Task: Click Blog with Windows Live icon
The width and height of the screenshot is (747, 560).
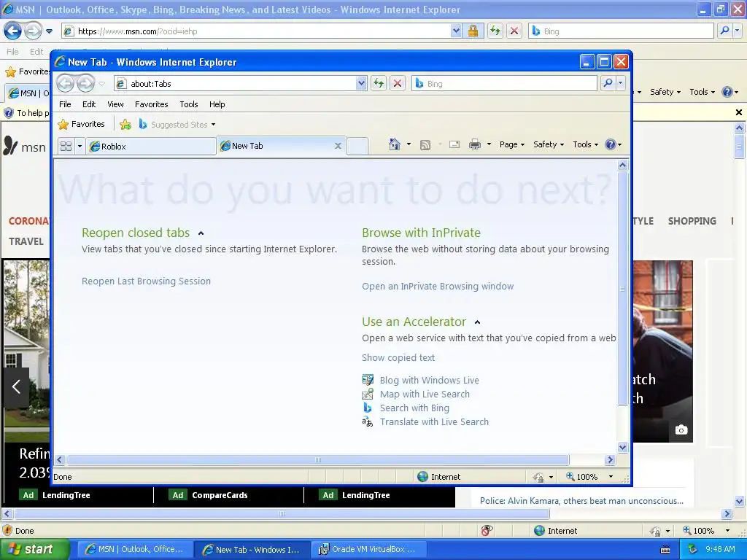Action: point(368,380)
